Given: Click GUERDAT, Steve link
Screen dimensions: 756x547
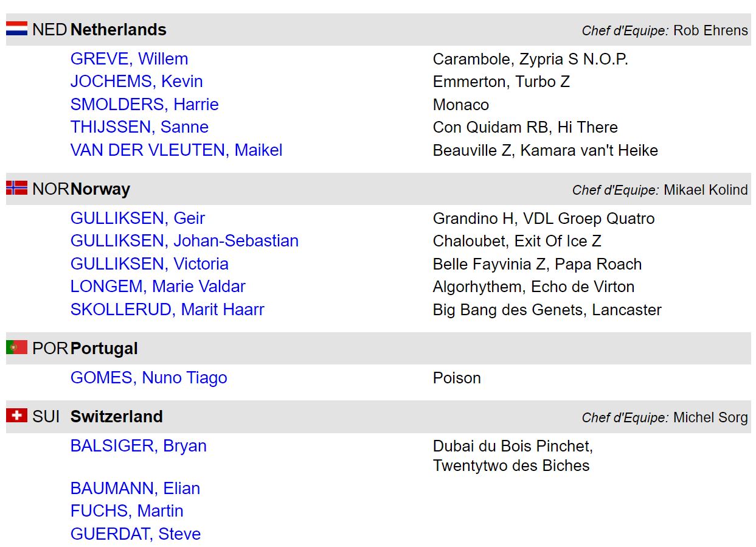Looking at the screenshot, I should click(x=135, y=534).
